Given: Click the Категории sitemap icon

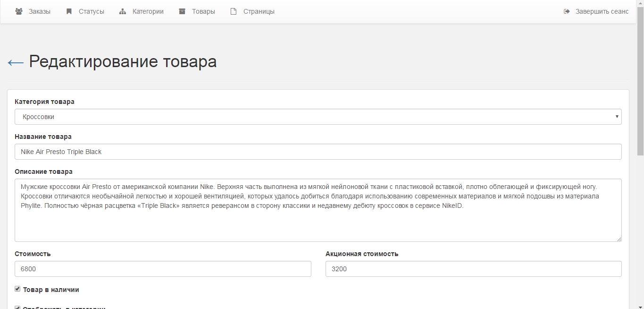Looking at the screenshot, I should 123,11.
